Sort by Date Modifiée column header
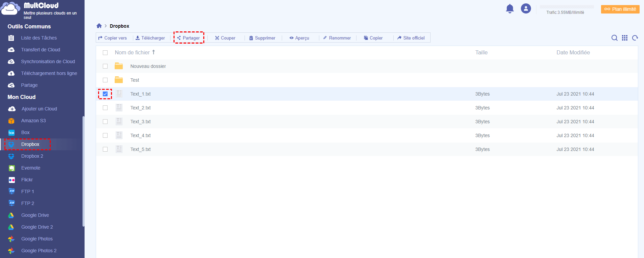 point(573,52)
